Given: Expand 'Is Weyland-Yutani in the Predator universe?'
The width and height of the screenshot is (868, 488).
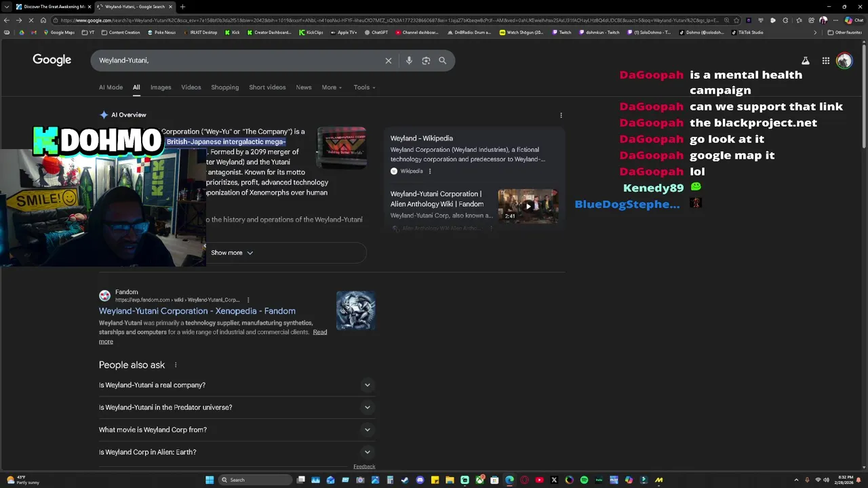Looking at the screenshot, I should (237, 407).
